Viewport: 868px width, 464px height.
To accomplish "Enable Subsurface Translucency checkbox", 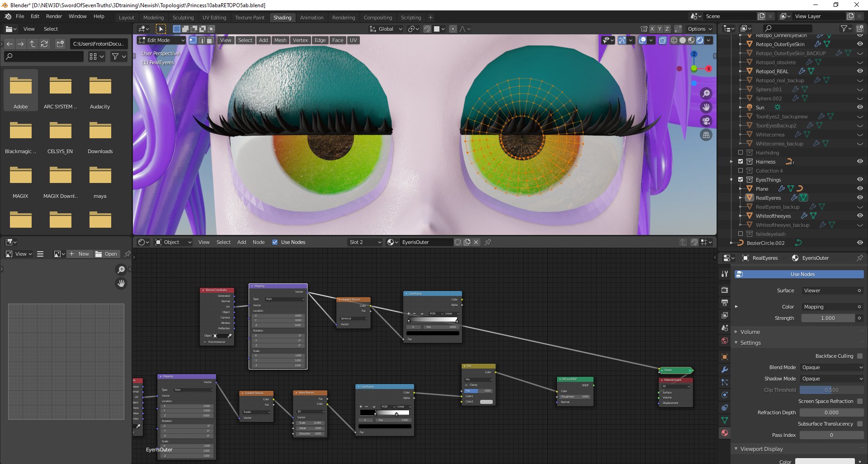I will pos(860,424).
